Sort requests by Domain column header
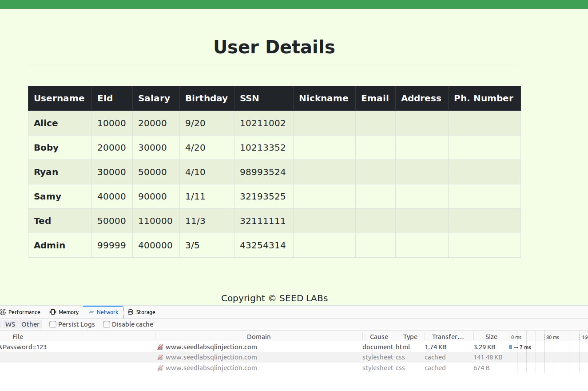Screen dimensions: 588x391 tap(259, 337)
